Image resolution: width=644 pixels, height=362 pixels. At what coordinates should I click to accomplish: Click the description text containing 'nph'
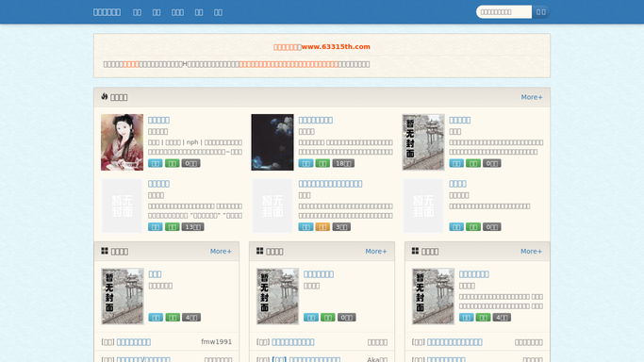click(x=195, y=147)
